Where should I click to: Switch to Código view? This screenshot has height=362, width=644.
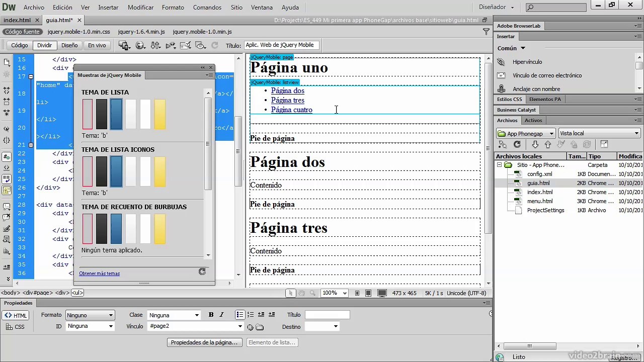pyautogui.click(x=20, y=45)
